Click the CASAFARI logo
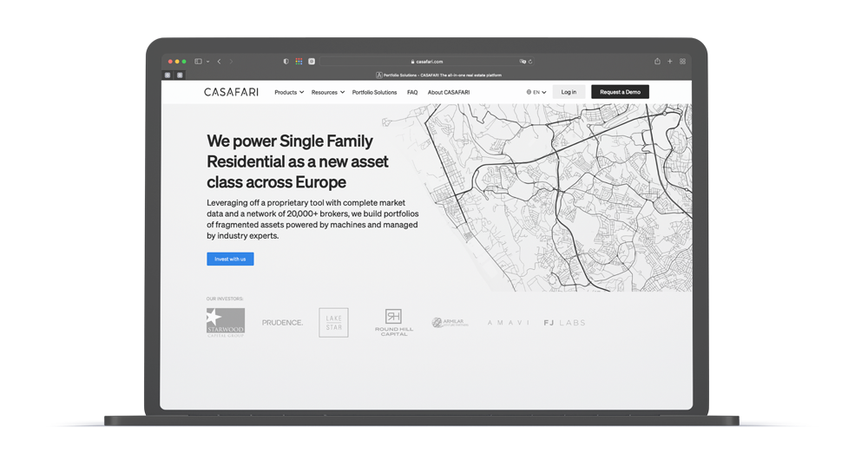The image size is (868, 473). 231,92
